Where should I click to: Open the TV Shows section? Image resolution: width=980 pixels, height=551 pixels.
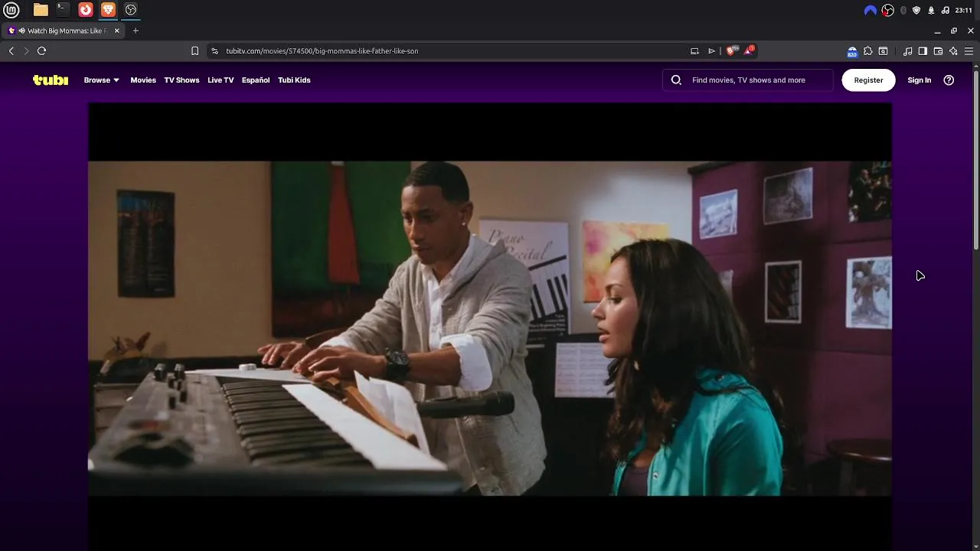pos(181,80)
